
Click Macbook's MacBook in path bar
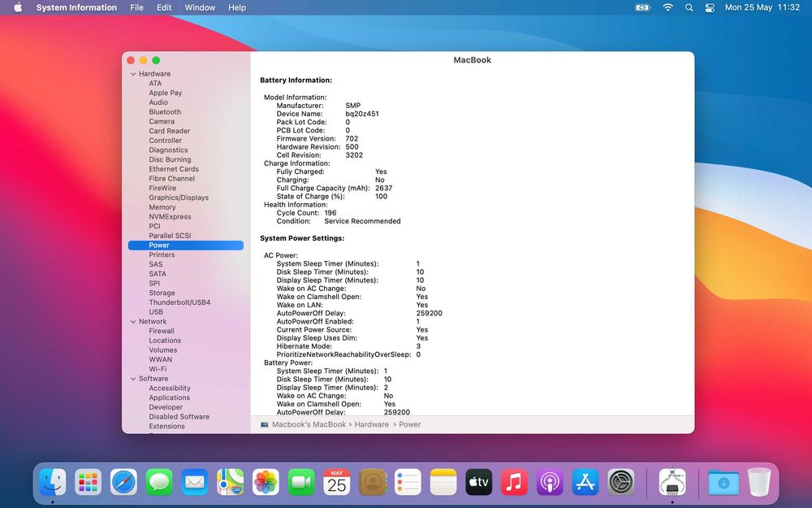pyautogui.click(x=309, y=424)
